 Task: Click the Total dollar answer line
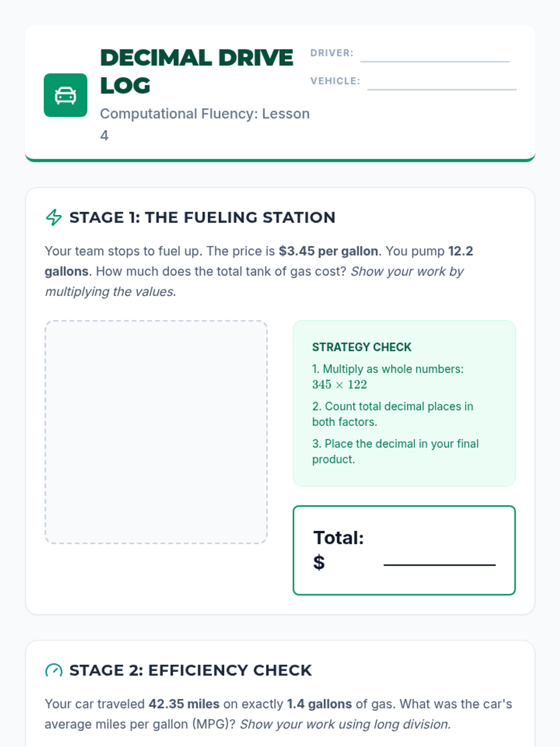(x=440, y=562)
